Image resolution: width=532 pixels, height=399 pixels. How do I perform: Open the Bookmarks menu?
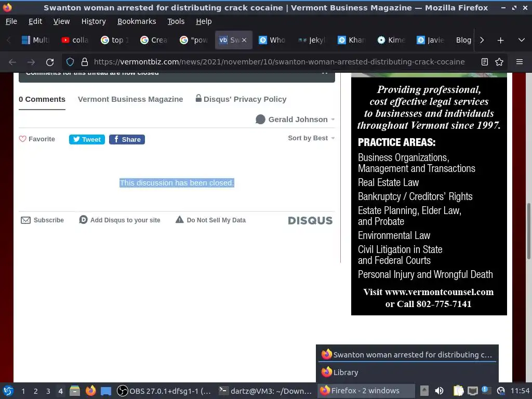pyautogui.click(x=137, y=21)
